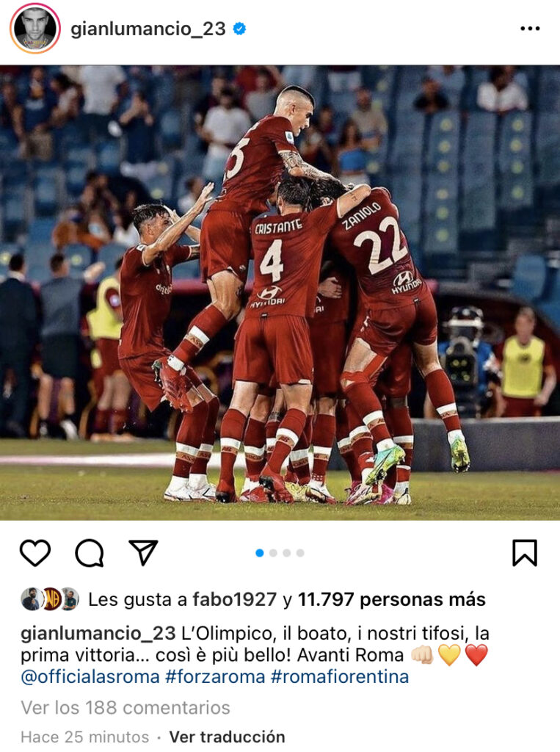Image resolution: width=560 pixels, height=752 pixels.
Task: Open the three-dot options menu
Action: (530, 29)
